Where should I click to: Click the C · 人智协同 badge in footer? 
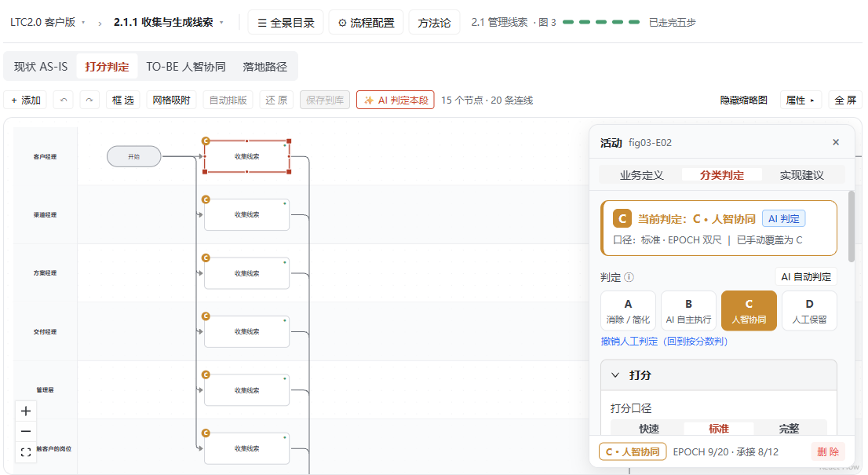[633, 451]
